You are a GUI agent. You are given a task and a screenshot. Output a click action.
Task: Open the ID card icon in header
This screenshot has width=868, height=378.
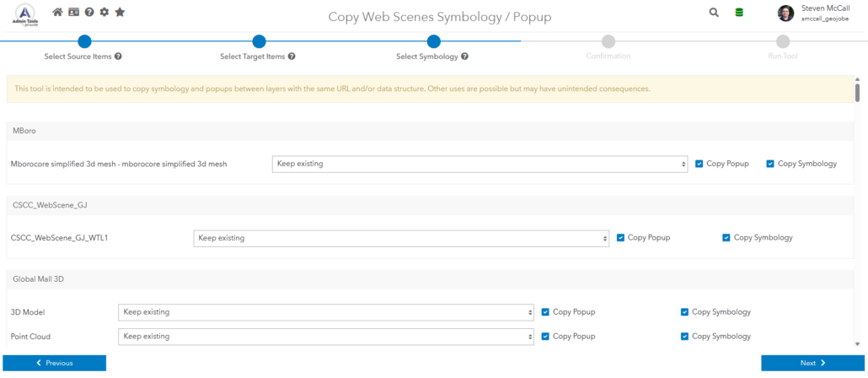pyautogui.click(x=73, y=13)
